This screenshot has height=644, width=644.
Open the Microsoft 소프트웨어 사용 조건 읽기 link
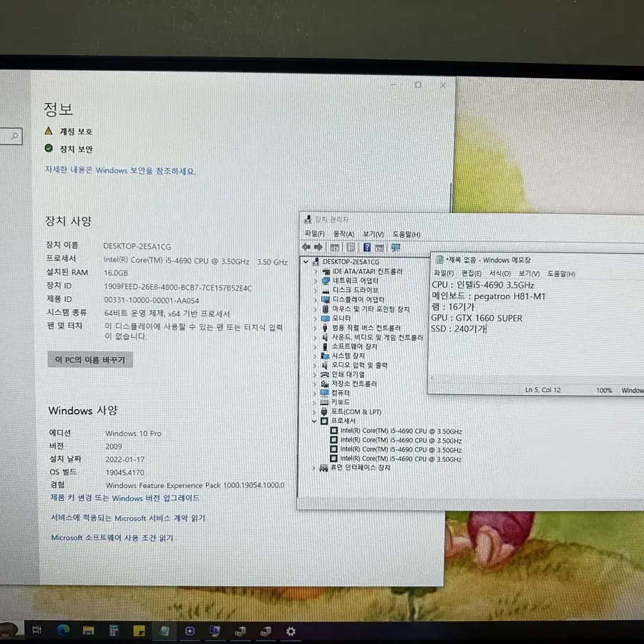point(112,537)
